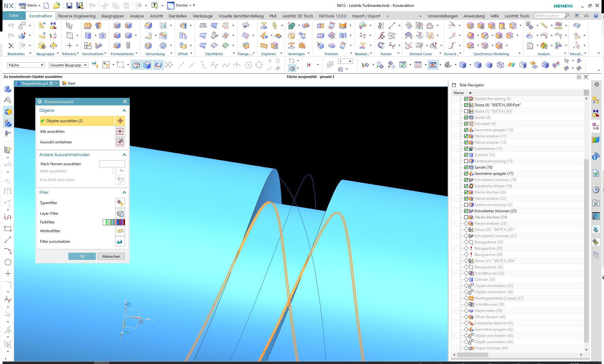
Task: Toggle checkbox for Spirale (8)
Action: [x=466, y=117]
